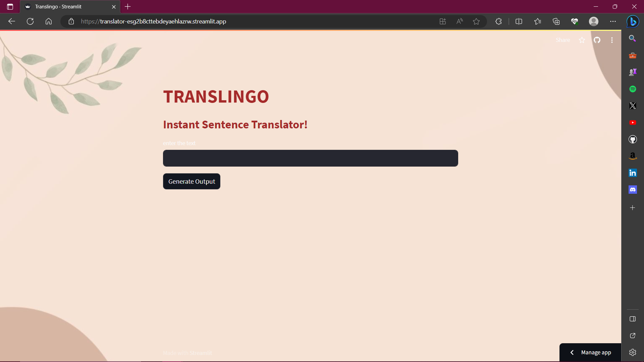Viewport: 644px width, 362px height.
Task: Click the enter the text field
Action: tap(310, 158)
